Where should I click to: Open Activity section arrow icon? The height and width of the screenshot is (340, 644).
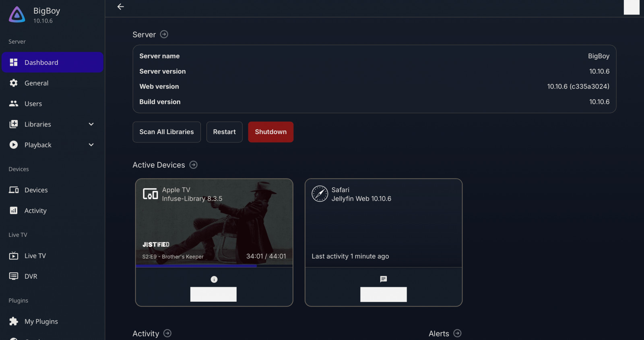click(167, 333)
